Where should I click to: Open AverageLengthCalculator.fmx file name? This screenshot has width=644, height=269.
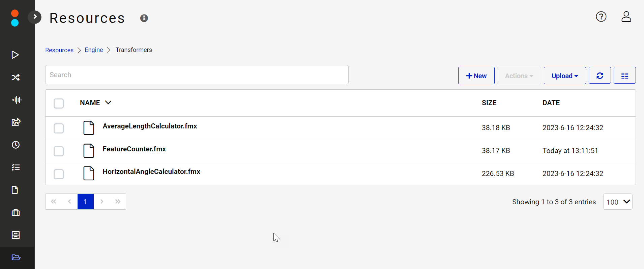[x=150, y=126]
